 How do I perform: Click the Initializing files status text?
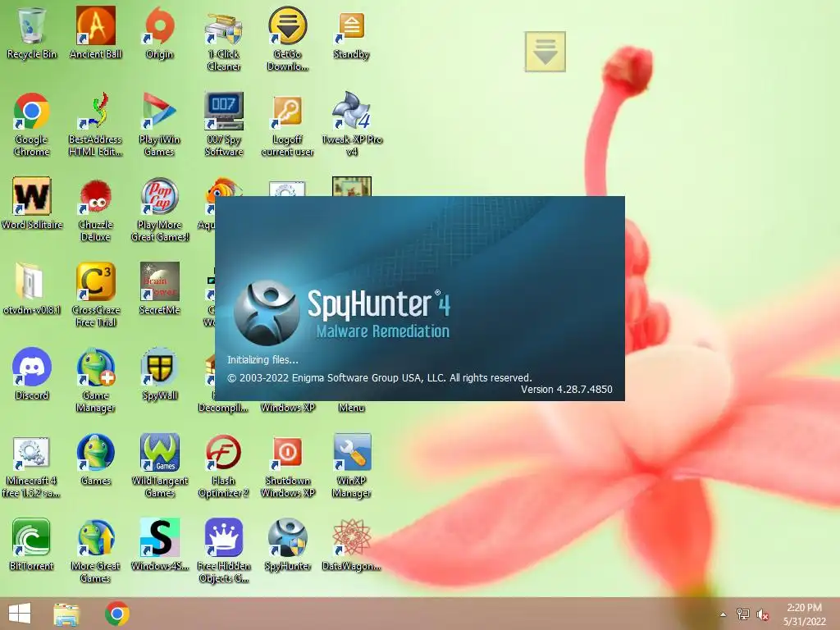[262, 360]
